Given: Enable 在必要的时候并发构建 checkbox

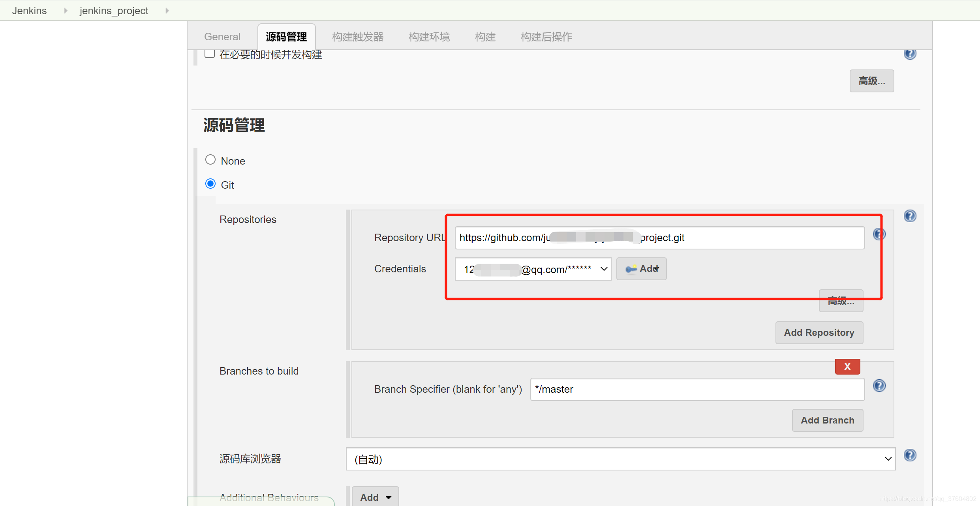Looking at the screenshot, I should (x=210, y=53).
